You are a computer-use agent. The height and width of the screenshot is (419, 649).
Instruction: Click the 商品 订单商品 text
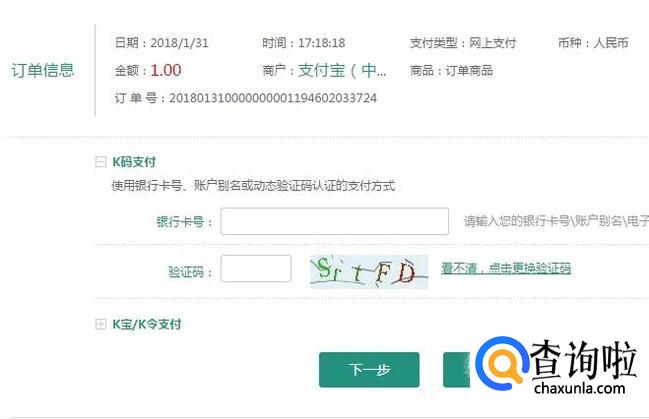(x=451, y=70)
